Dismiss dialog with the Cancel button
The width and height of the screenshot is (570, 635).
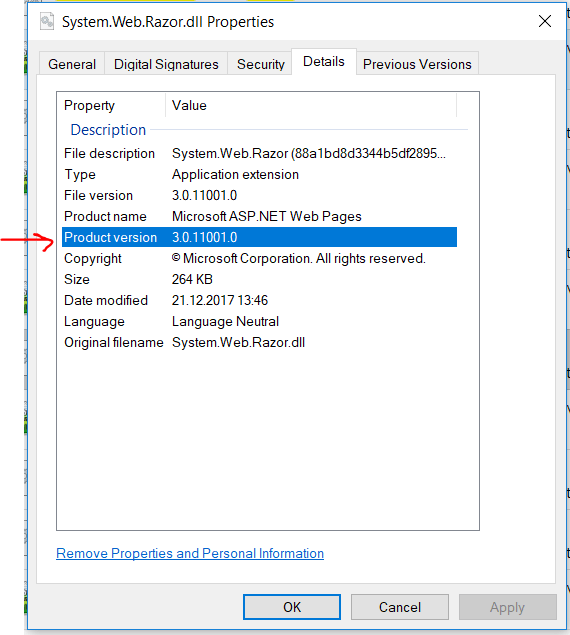point(400,607)
